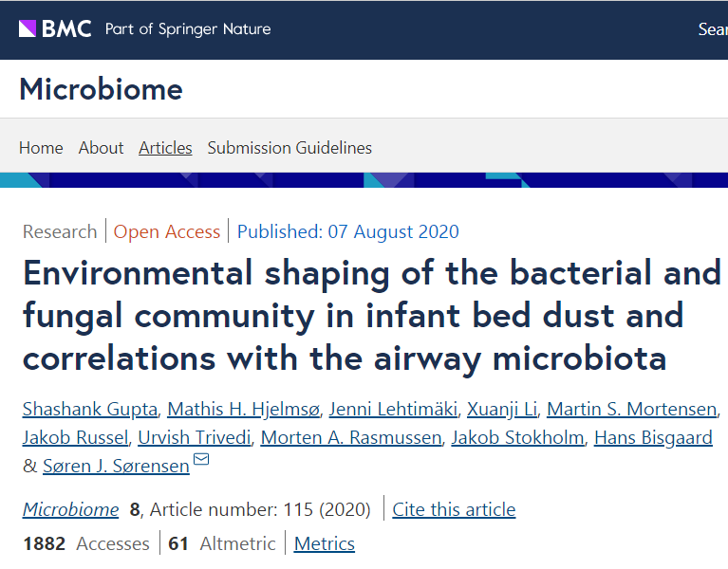Go to the Articles navigation tab
This screenshot has width=728, height=569.
pyautogui.click(x=165, y=148)
